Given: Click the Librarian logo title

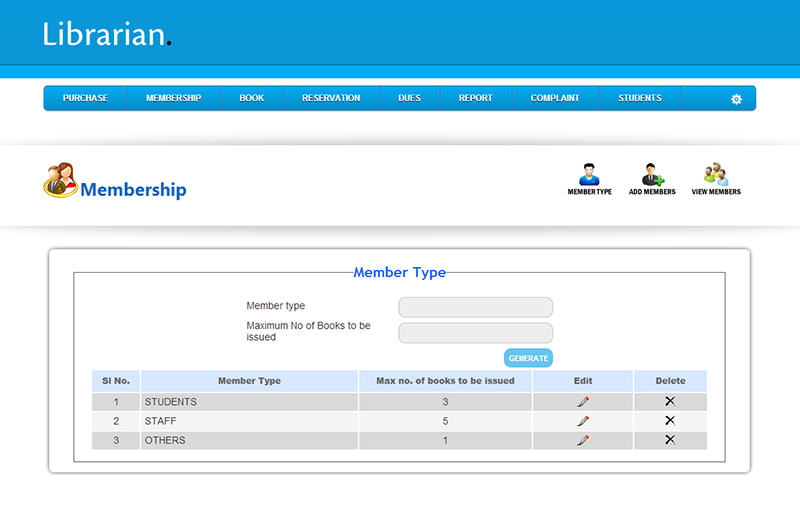Looking at the screenshot, I should pyautogui.click(x=107, y=34).
